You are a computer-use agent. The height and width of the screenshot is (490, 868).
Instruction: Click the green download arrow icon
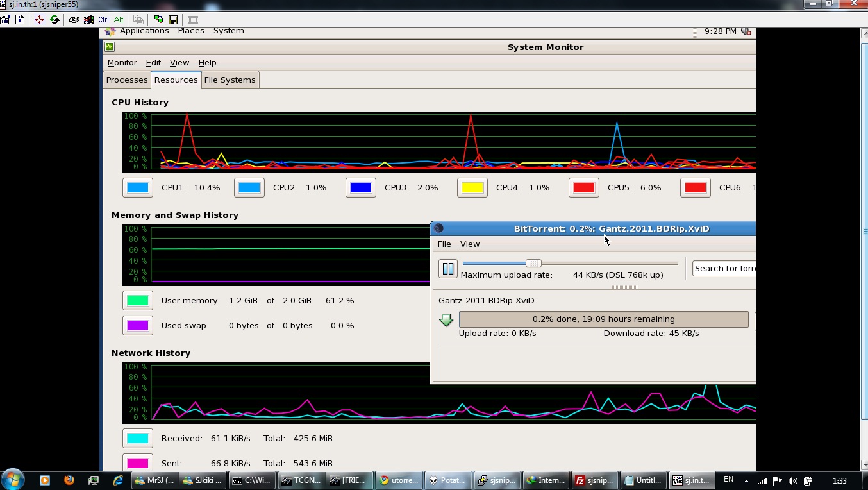click(x=446, y=319)
